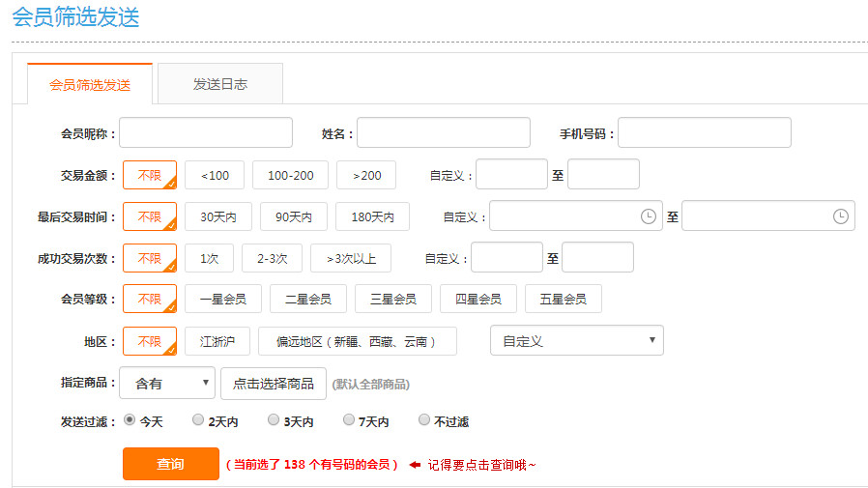Switch to 发送日志 tab

220,83
